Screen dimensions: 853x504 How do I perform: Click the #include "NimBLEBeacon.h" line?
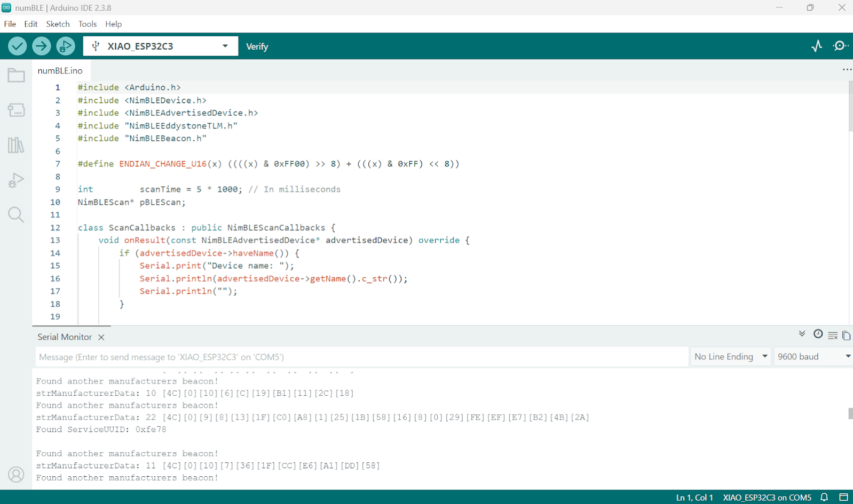point(142,138)
